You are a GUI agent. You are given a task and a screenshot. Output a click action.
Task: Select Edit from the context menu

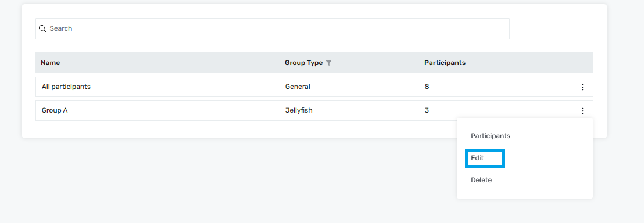tap(477, 158)
